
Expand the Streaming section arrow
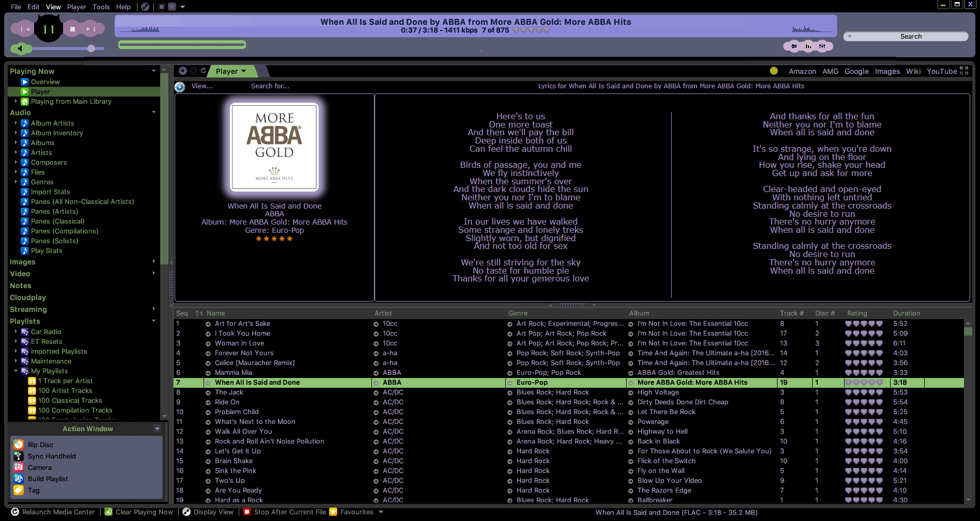(x=153, y=309)
